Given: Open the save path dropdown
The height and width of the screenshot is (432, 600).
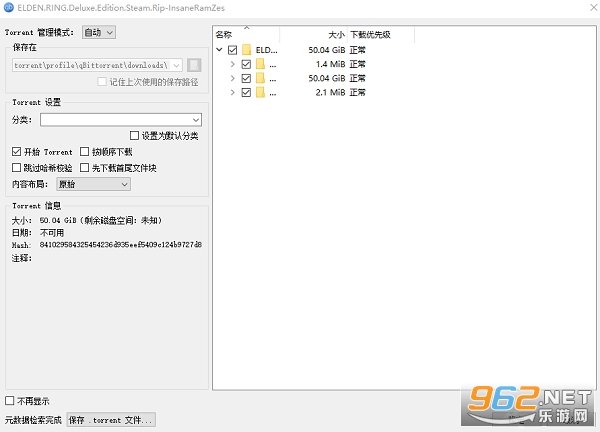Looking at the screenshot, I should 176,65.
